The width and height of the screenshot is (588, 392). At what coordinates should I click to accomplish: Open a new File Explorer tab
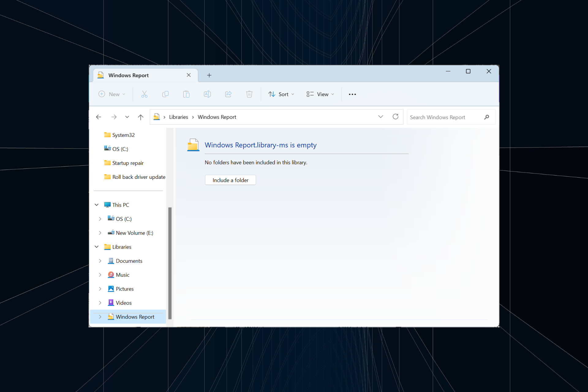coord(209,75)
